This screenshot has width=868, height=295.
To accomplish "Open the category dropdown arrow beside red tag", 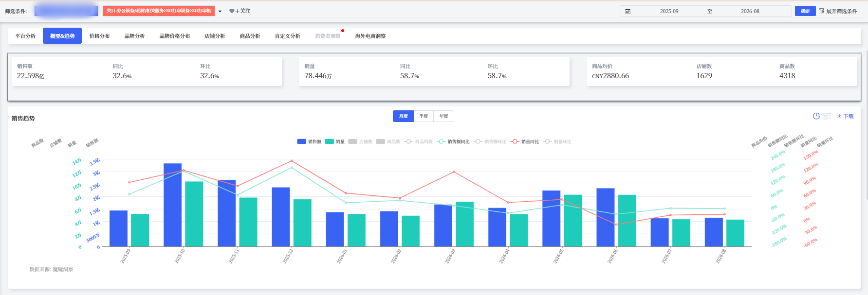I will pyautogui.click(x=220, y=11).
